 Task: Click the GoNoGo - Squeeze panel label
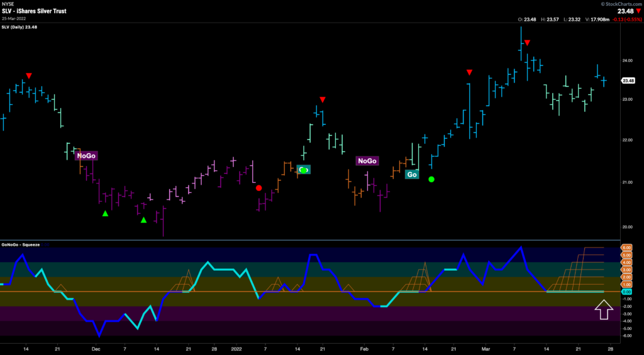21,244
